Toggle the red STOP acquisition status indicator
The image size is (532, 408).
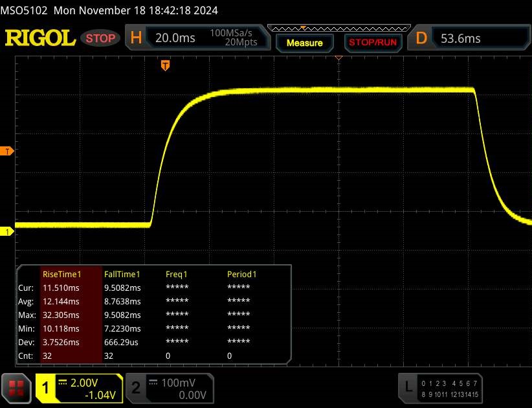(101, 38)
